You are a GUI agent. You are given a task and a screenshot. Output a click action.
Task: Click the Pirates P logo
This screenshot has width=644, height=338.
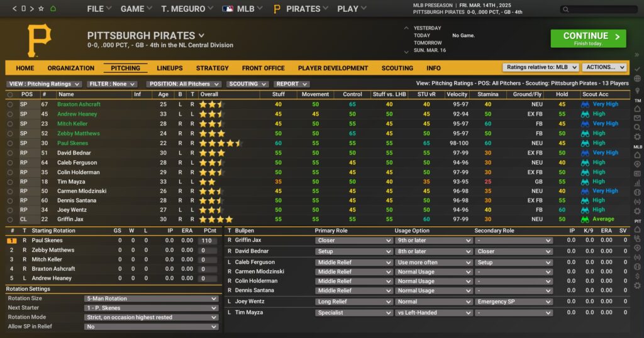click(38, 40)
